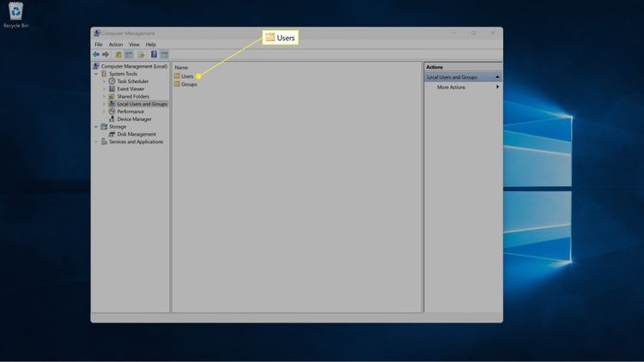This screenshot has height=362, width=644.
Task: Open the Recycle Bin on desktop
Action: (x=15, y=15)
